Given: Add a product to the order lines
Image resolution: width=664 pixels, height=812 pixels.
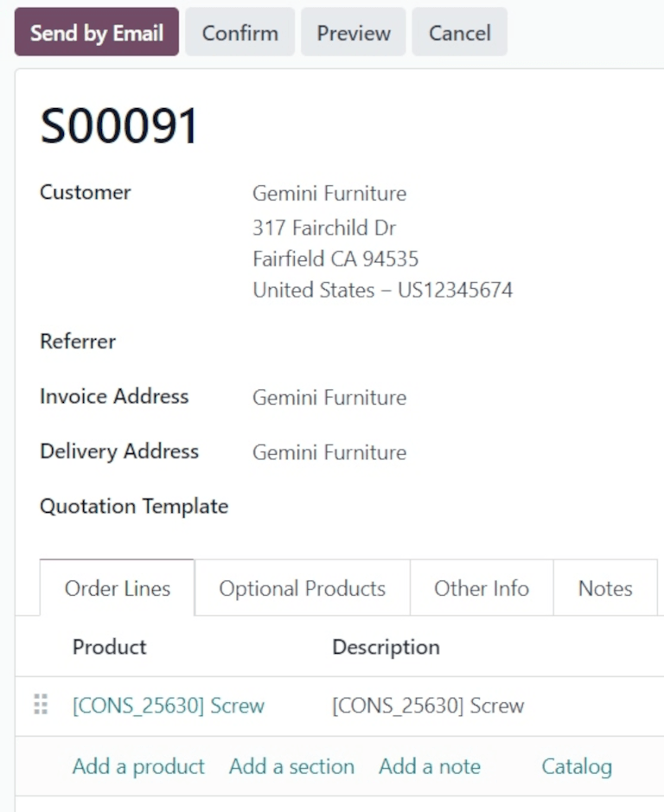Looking at the screenshot, I should [x=137, y=766].
